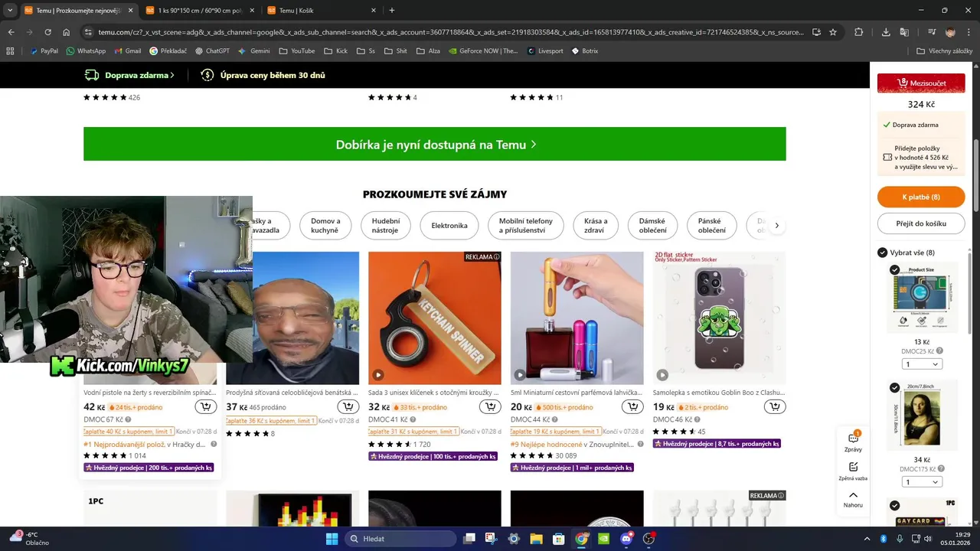The width and height of the screenshot is (980, 551).
Task: Click the DMOC info icon beside 41 Kč
Action: [413, 419]
